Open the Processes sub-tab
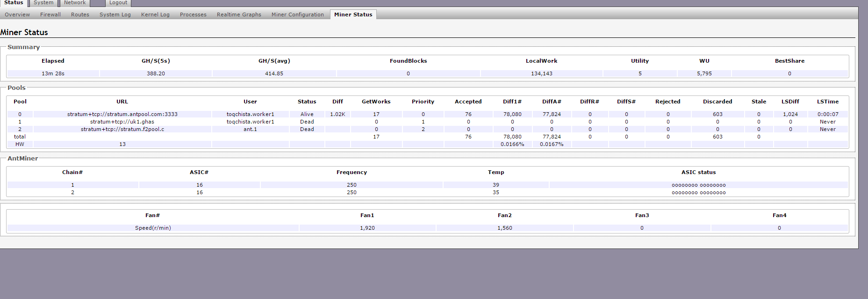The height and width of the screenshot is (299, 868). click(x=193, y=15)
